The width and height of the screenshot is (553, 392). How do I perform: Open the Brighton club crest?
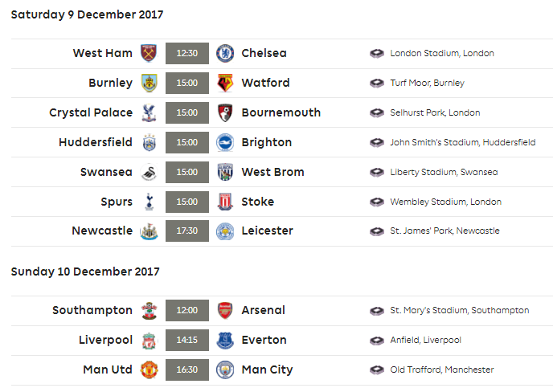pos(225,142)
